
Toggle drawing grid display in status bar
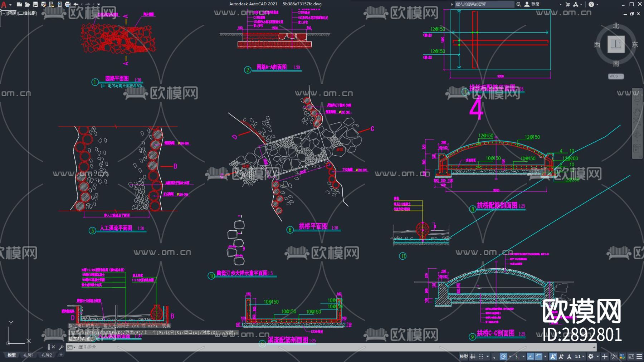(x=473, y=356)
